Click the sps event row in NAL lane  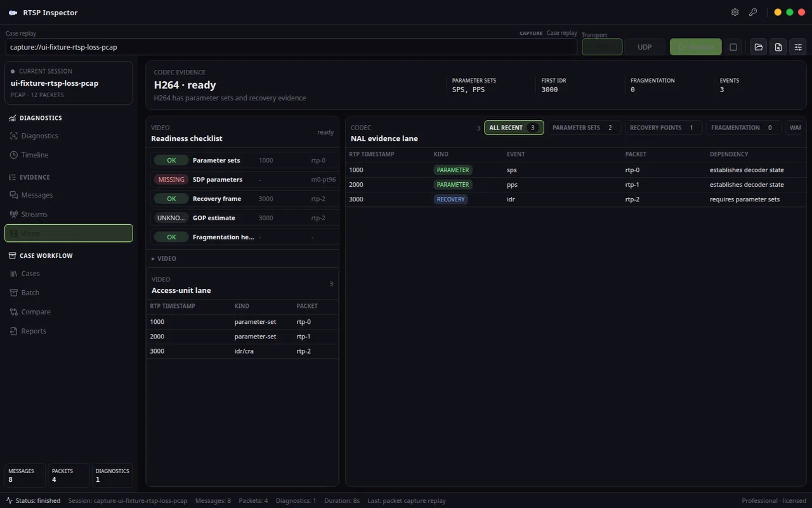coord(575,170)
